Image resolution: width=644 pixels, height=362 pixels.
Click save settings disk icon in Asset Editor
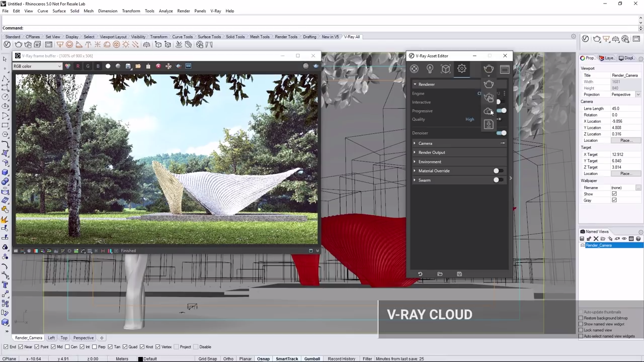coord(459,274)
